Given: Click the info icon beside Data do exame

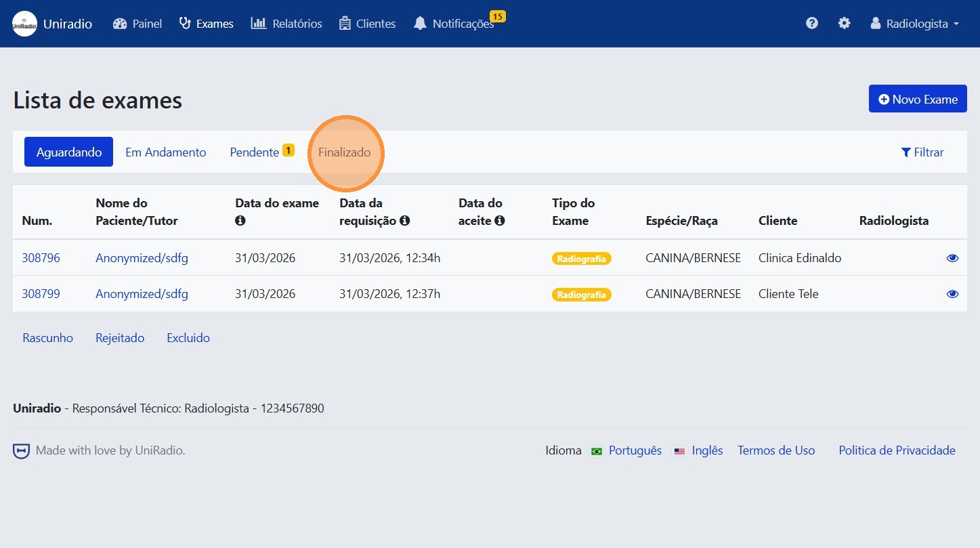Looking at the screenshot, I should pos(240,220).
